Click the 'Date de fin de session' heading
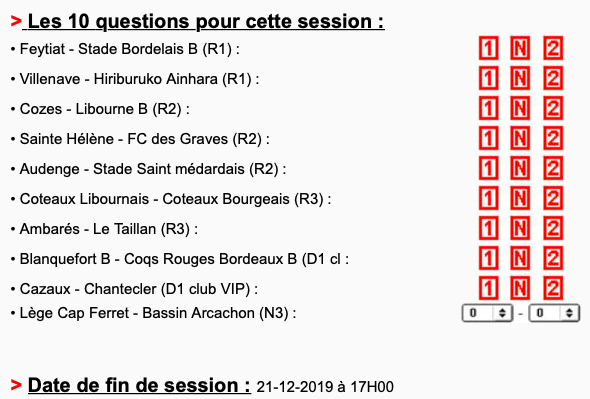 (x=139, y=385)
